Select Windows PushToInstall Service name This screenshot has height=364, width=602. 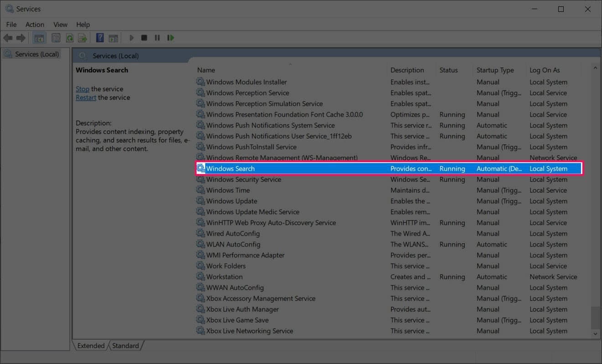point(251,147)
